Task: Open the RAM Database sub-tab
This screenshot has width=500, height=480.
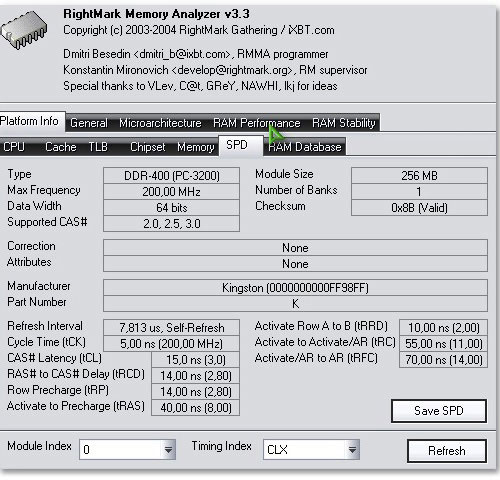Action: (305, 147)
